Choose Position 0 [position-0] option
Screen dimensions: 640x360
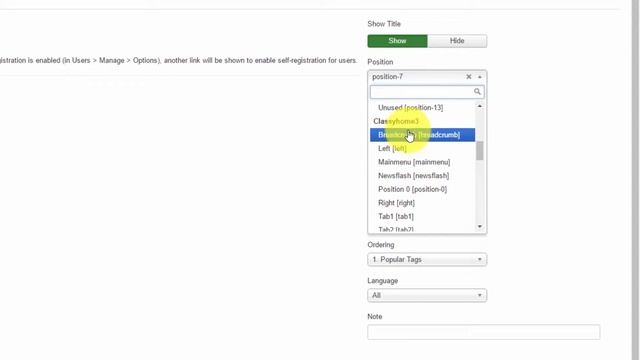[x=422, y=189]
